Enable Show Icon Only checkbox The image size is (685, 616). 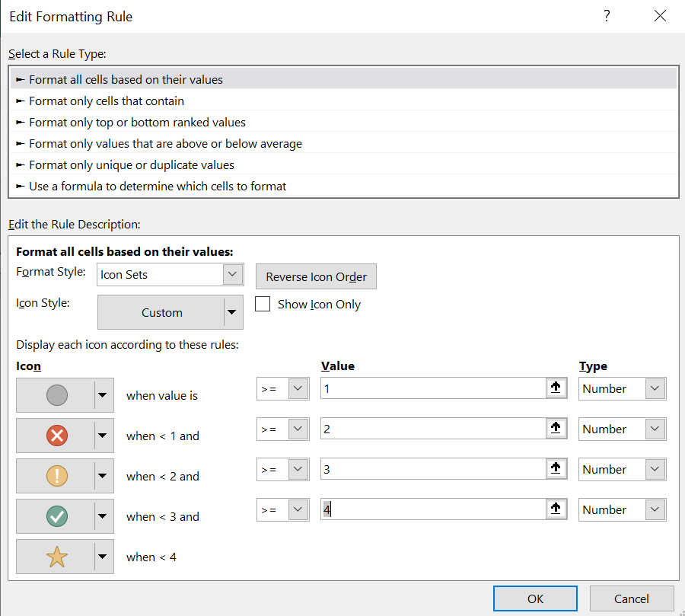[x=263, y=304]
